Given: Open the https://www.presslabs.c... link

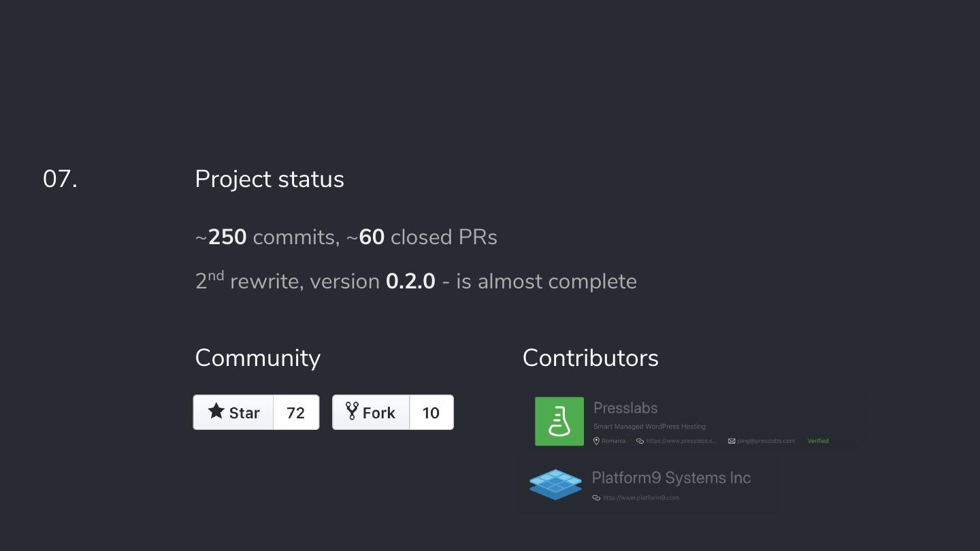Looking at the screenshot, I should pos(681,441).
